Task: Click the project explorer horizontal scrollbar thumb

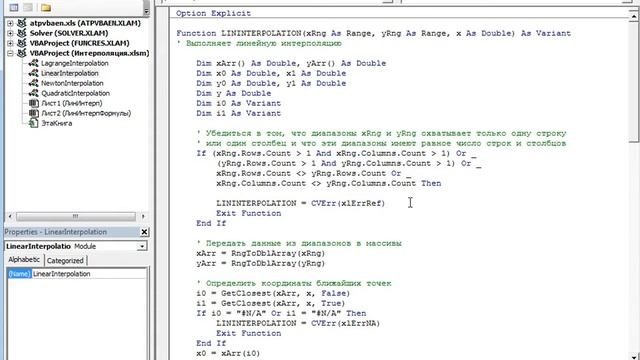Action: [76, 216]
